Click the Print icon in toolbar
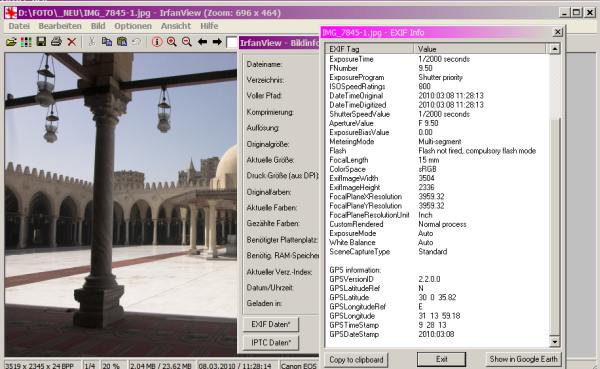The width and height of the screenshot is (600, 369). pyautogui.click(x=56, y=41)
